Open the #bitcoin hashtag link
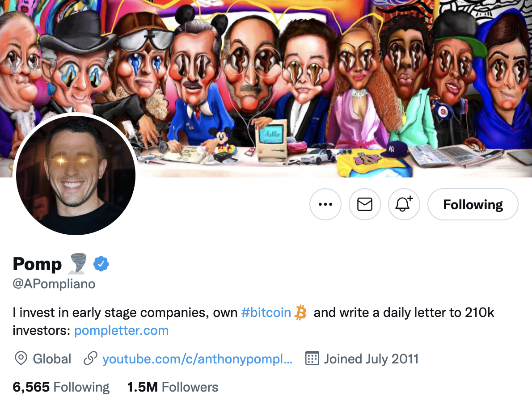This screenshot has width=532, height=405. pos(266,312)
